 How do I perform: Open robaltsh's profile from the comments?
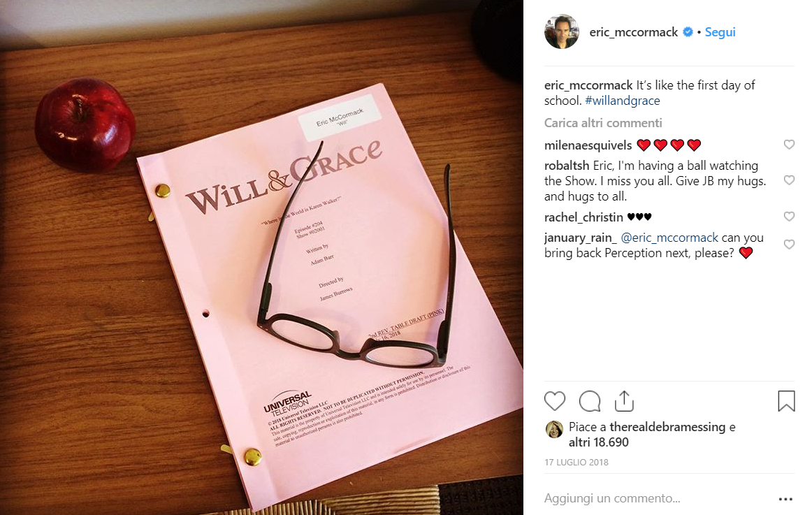pyautogui.click(x=567, y=166)
